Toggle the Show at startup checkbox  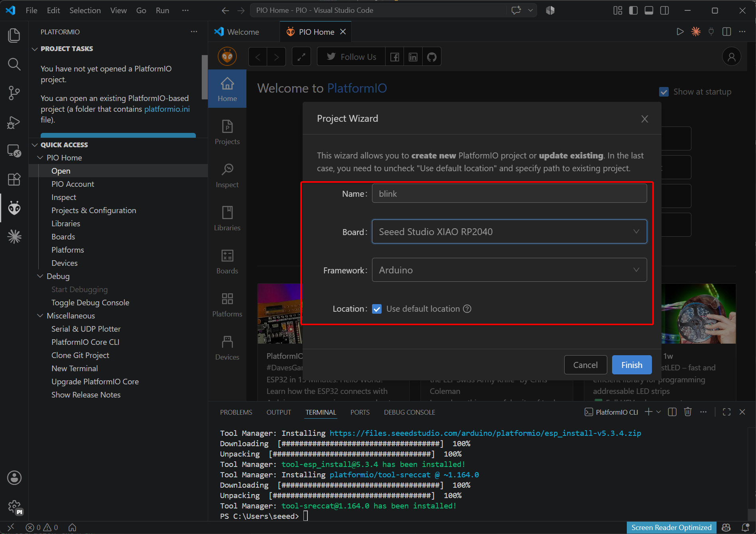click(x=664, y=92)
